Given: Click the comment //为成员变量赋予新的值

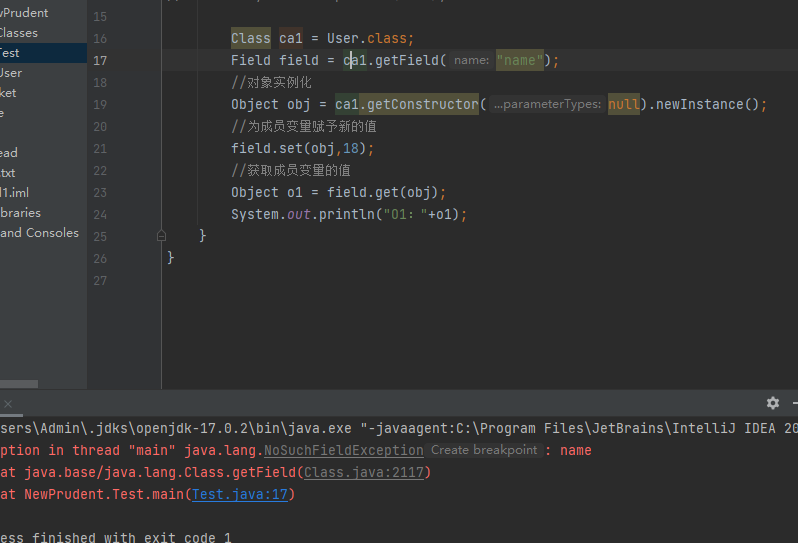Looking at the screenshot, I should (304, 126).
